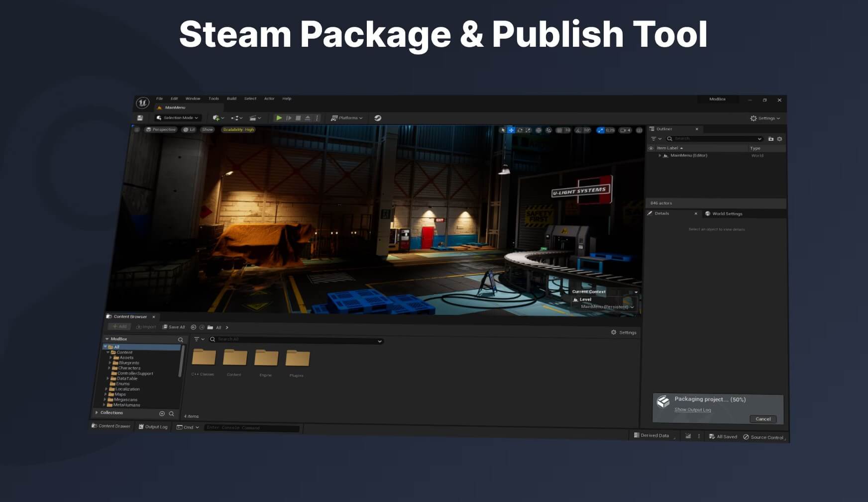Click the surface snapping icon
Viewport: 868px width, 502px height.
(548, 130)
